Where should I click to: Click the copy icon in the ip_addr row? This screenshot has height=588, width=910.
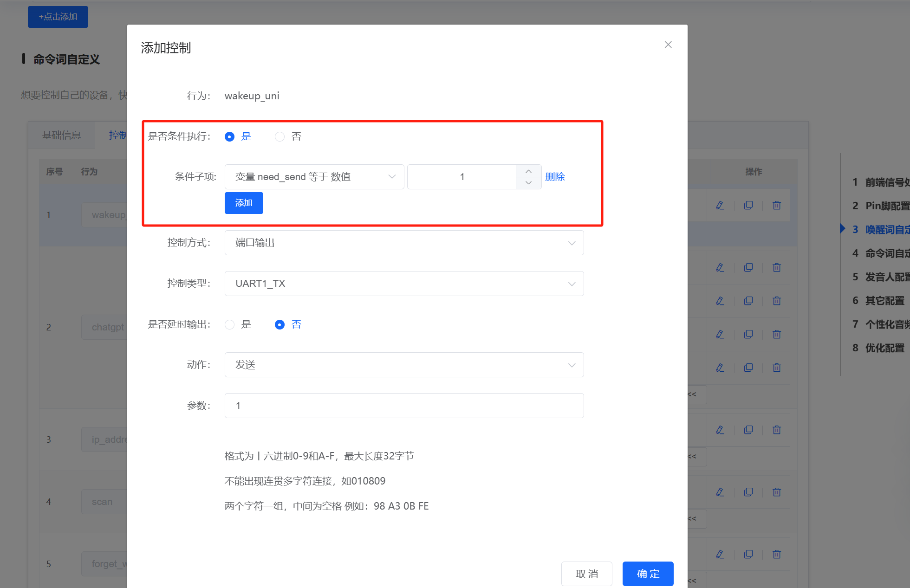click(x=748, y=430)
